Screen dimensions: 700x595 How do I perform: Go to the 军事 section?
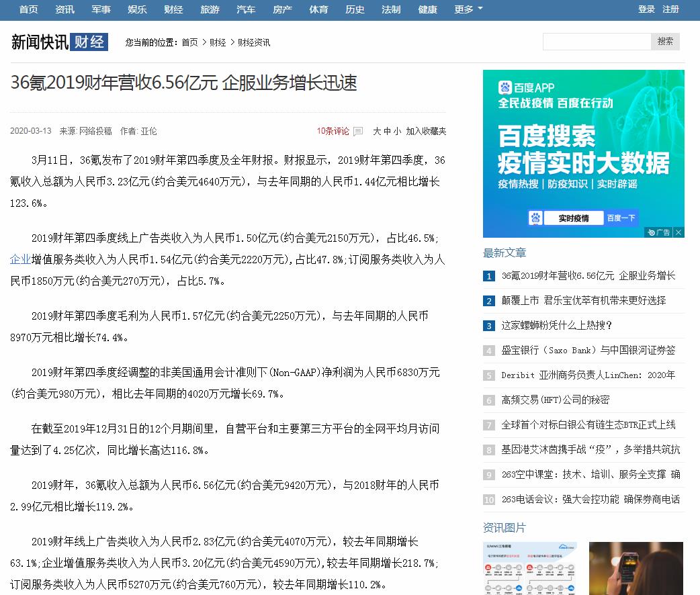101,9
